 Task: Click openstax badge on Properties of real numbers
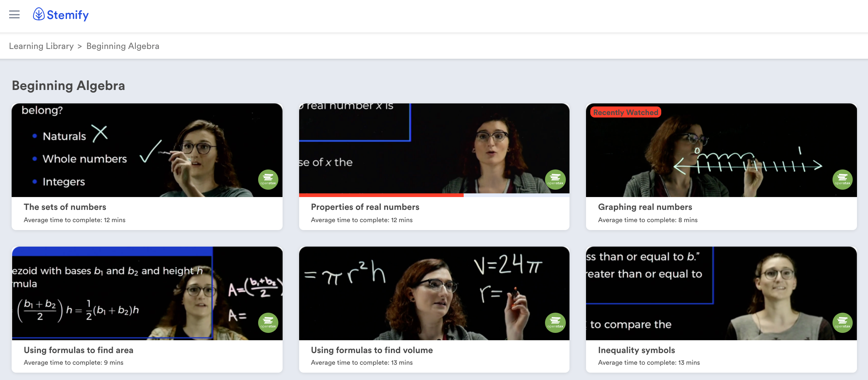(x=555, y=179)
